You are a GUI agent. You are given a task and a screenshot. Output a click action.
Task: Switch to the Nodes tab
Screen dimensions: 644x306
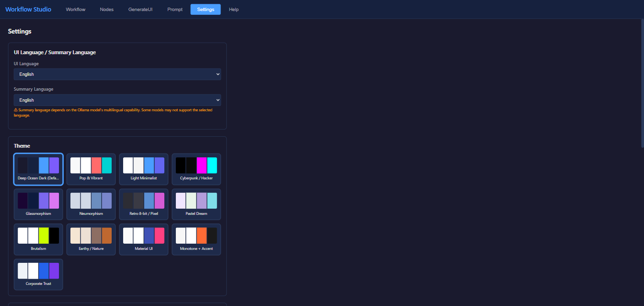(107, 10)
